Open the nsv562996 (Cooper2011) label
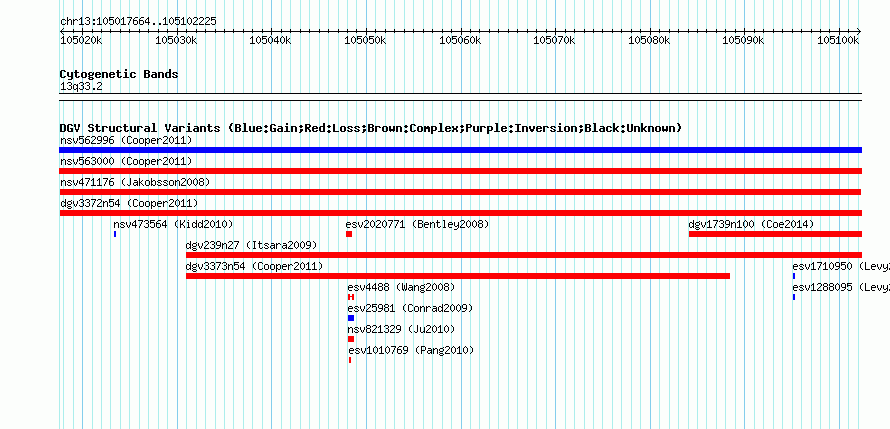Screen dimensions: 890x429 (x=126, y=140)
